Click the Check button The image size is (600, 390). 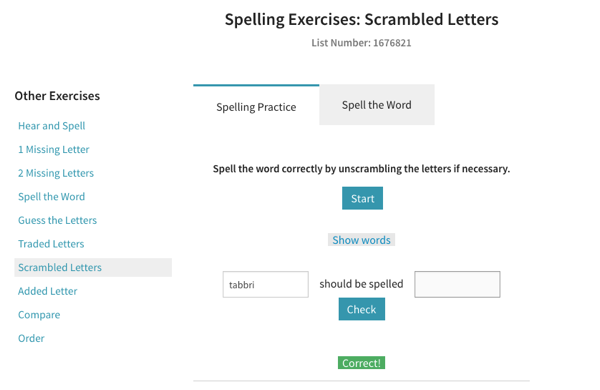pos(362,309)
